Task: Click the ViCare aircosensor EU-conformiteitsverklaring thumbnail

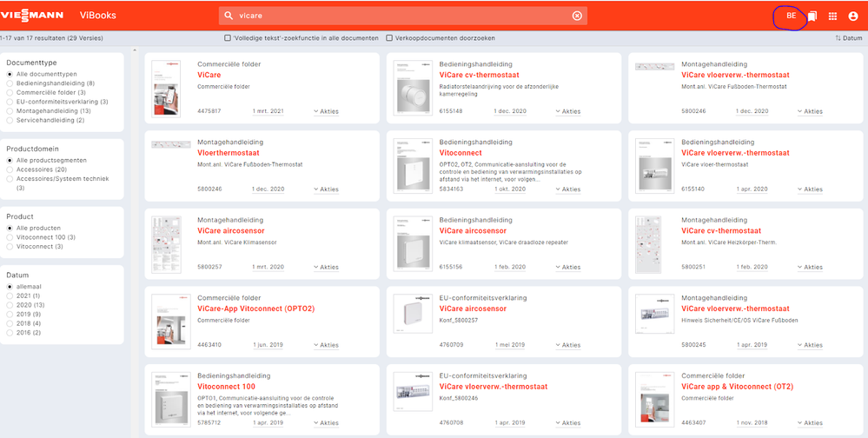Action: (x=412, y=313)
